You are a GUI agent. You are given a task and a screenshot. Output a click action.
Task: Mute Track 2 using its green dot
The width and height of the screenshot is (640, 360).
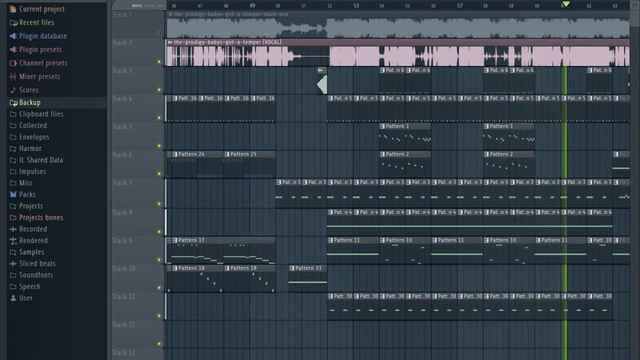pos(159,62)
